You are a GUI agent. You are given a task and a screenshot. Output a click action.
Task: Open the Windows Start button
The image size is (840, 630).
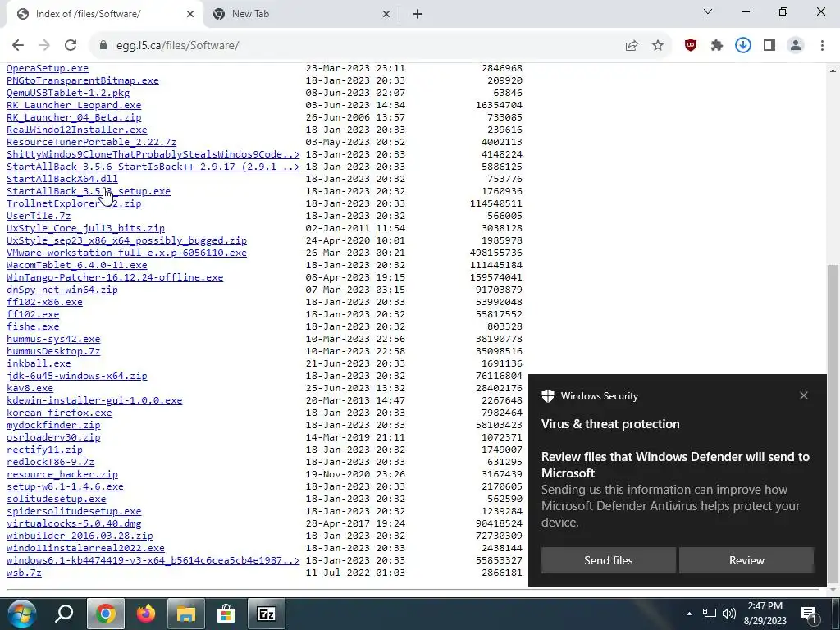click(22, 614)
